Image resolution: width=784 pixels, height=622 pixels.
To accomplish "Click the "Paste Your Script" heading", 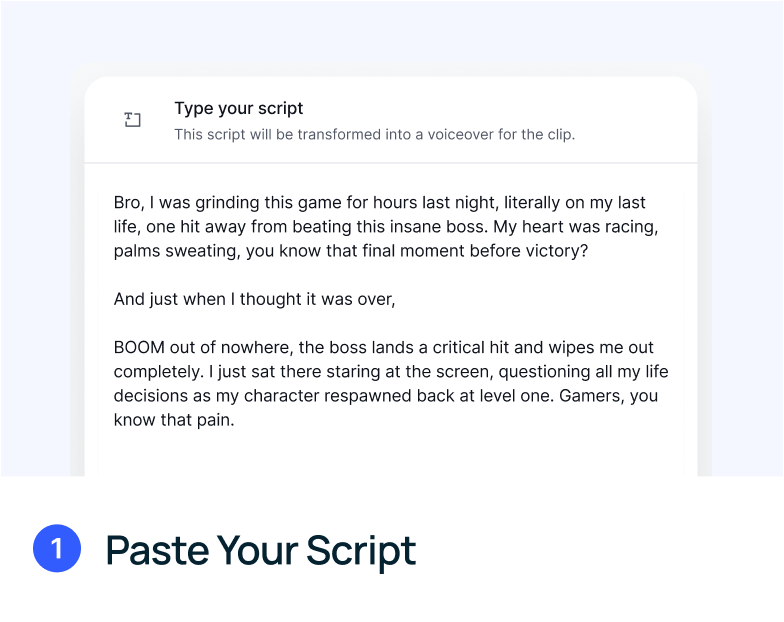I will point(260,550).
